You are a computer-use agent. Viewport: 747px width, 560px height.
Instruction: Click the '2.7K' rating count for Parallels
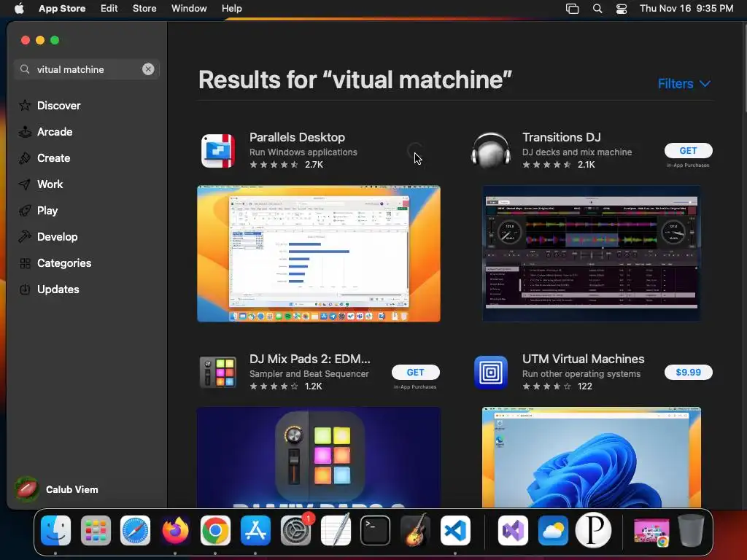coord(314,165)
